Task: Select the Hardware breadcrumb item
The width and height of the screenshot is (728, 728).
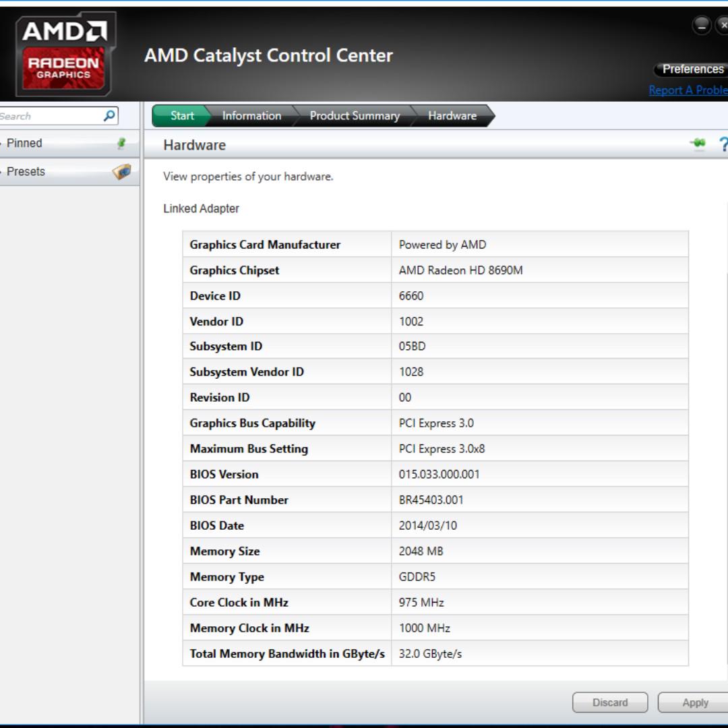Action: point(452,116)
